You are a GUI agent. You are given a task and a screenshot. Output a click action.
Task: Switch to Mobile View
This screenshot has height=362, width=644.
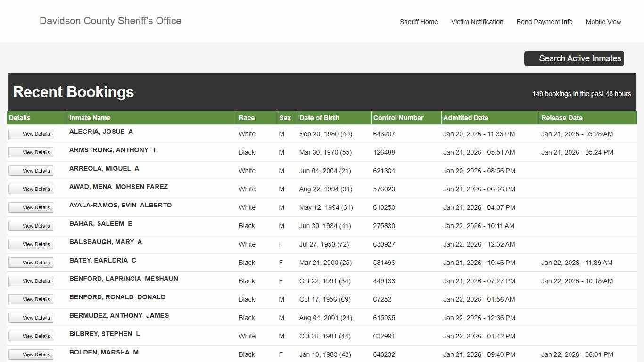coord(603,22)
